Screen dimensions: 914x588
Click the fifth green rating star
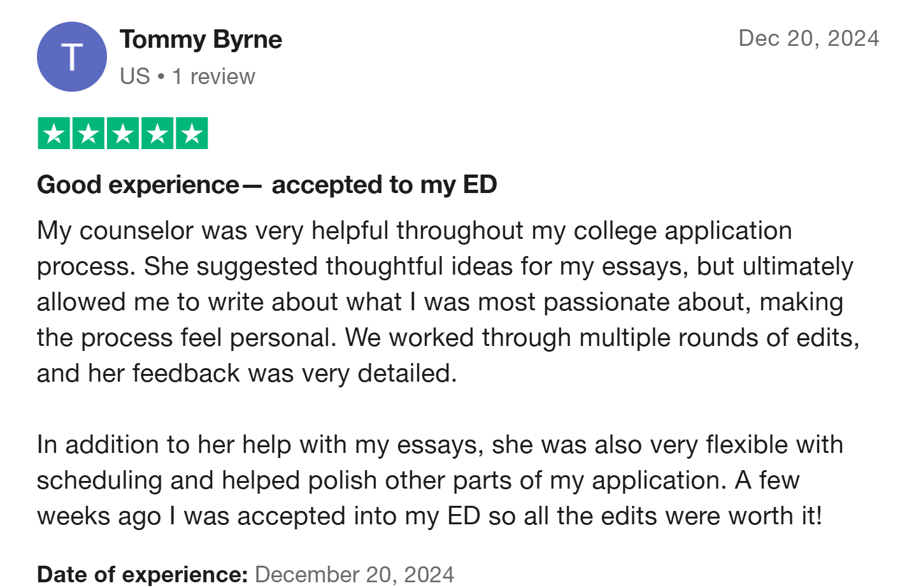point(192,133)
